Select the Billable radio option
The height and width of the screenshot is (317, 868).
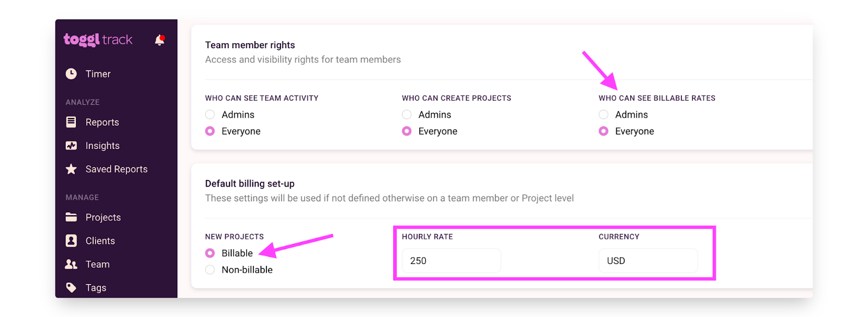coord(210,253)
